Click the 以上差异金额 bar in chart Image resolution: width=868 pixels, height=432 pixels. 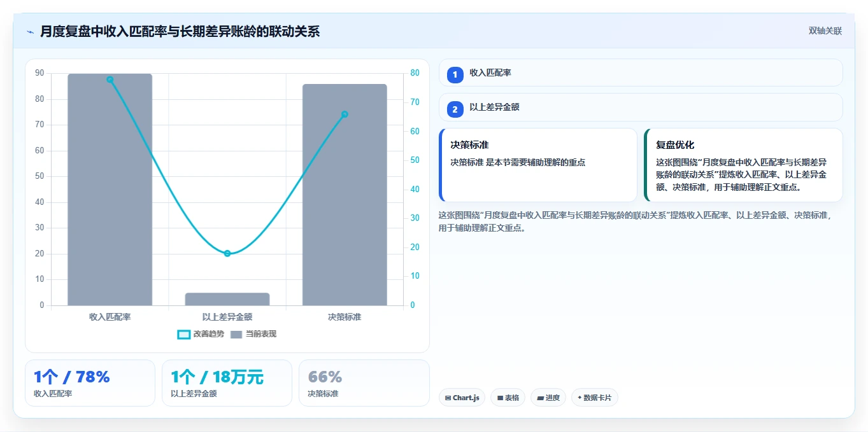click(227, 299)
